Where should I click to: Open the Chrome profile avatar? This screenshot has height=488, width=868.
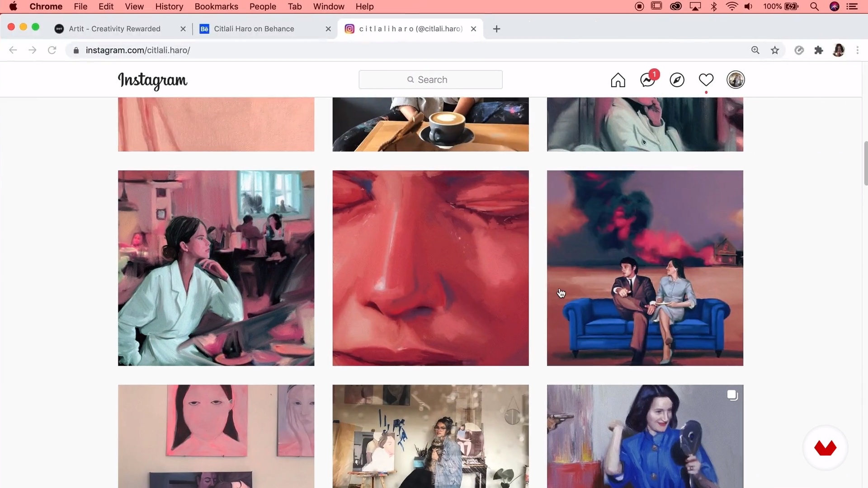pos(839,50)
